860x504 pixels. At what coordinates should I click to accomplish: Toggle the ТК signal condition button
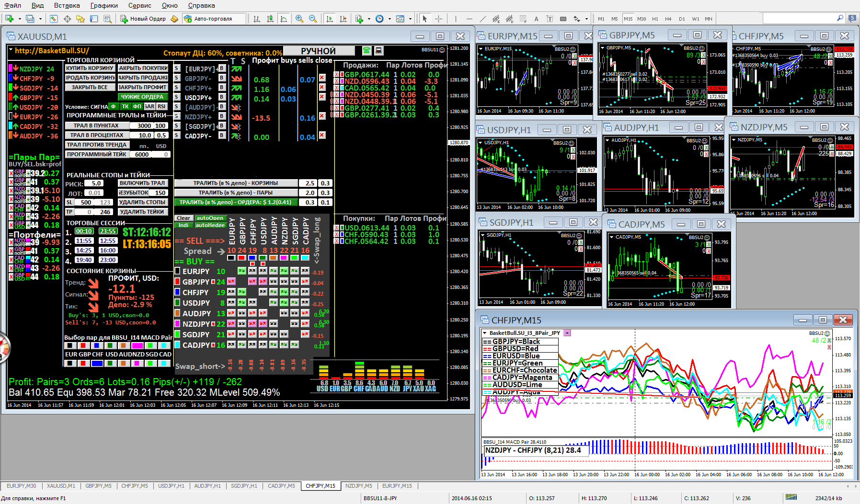[x=125, y=106]
